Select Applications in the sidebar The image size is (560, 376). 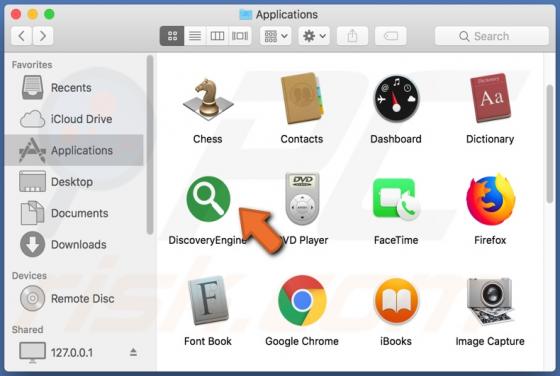[74, 150]
